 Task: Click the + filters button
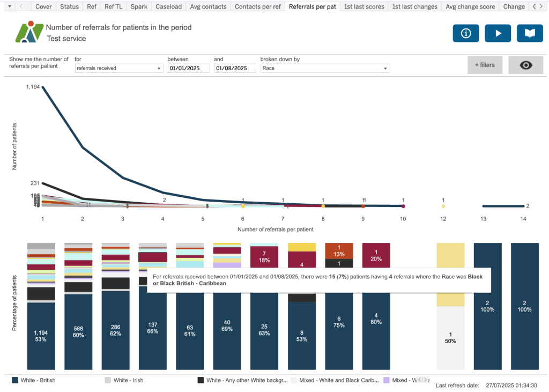coord(485,65)
